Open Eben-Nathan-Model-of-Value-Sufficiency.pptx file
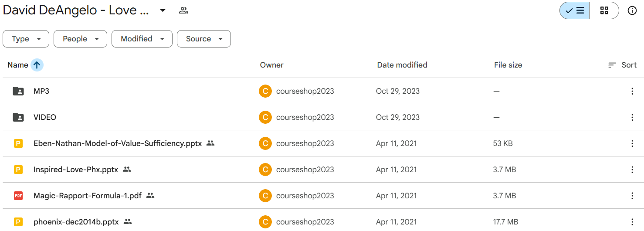Screen dimensions: 644x231 [118, 143]
